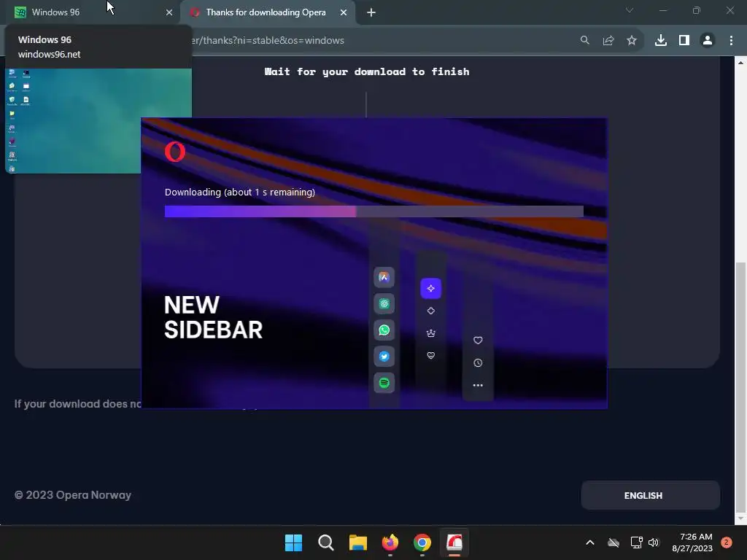This screenshot has width=747, height=560.
Task: Open Firefox from the taskbar
Action: [x=390, y=542]
